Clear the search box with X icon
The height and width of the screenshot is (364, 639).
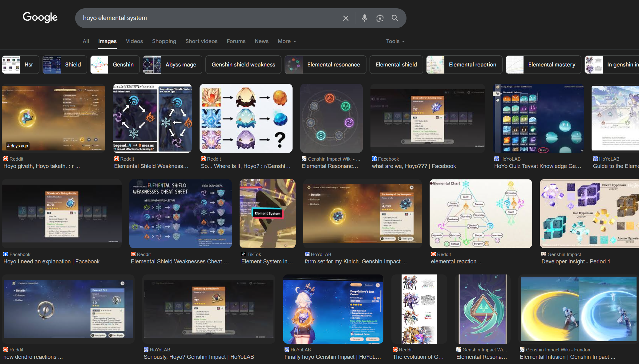(346, 18)
